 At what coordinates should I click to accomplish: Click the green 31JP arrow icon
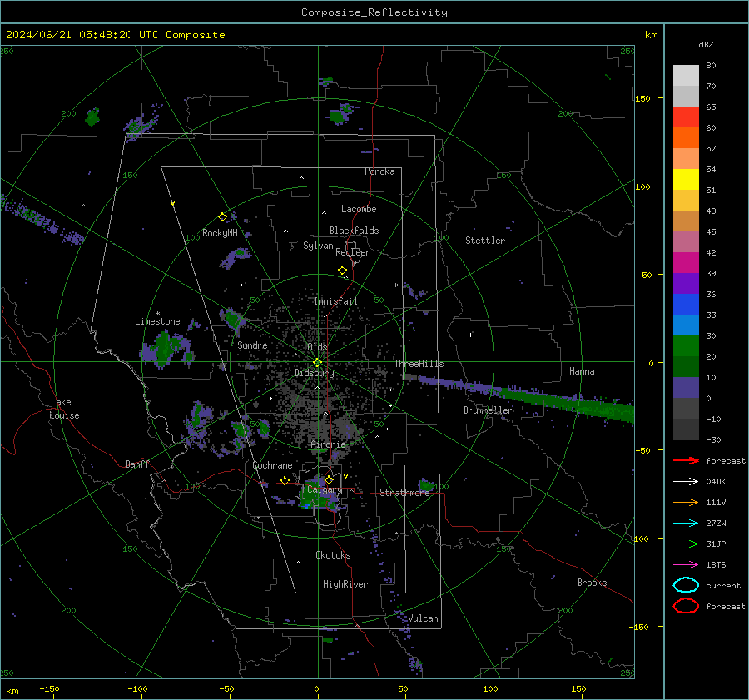(x=686, y=544)
